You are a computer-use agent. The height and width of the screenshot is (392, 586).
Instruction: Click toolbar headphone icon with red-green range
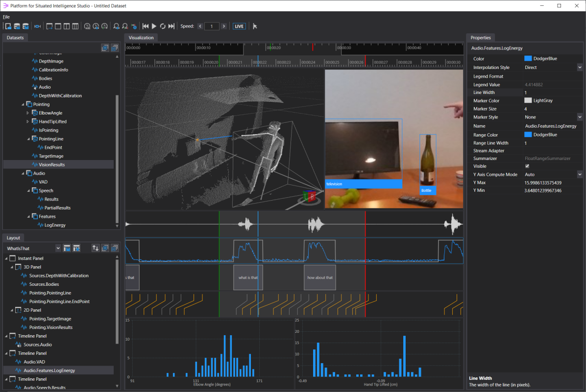pyautogui.click(x=125, y=26)
